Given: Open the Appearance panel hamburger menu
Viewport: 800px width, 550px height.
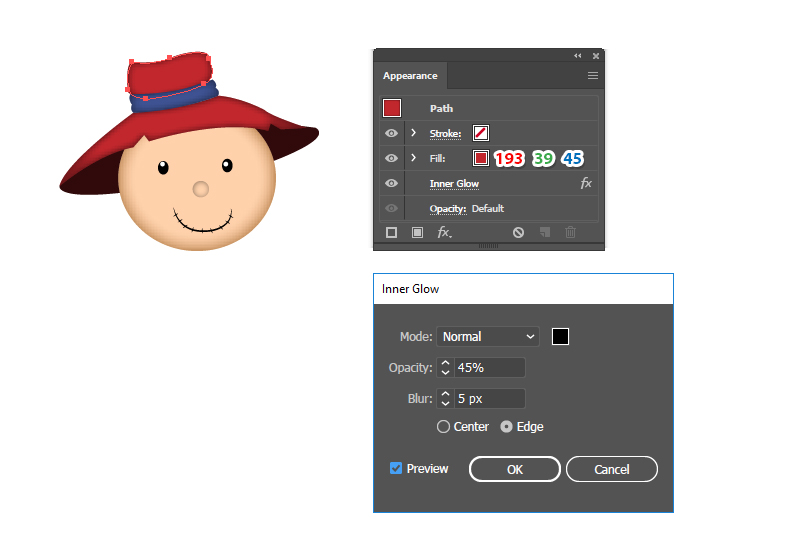Looking at the screenshot, I should point(593,76).
